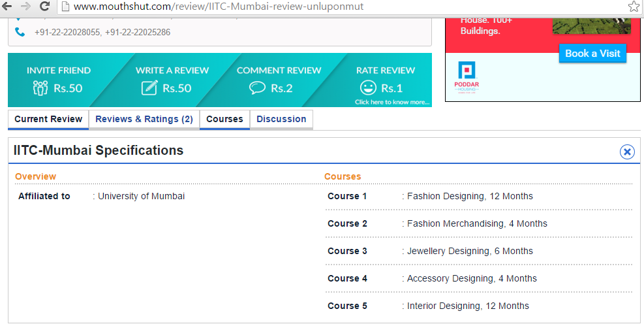Click the page icon in the address bar
Image resolution: width=644 pixels, height=324 pixels.
click(x=65, y=6)
